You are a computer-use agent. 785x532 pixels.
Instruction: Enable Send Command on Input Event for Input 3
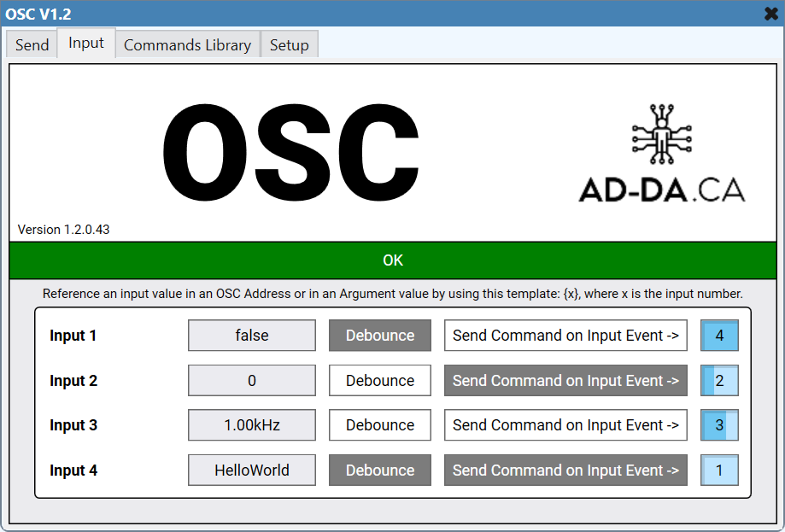coord(565,425)
